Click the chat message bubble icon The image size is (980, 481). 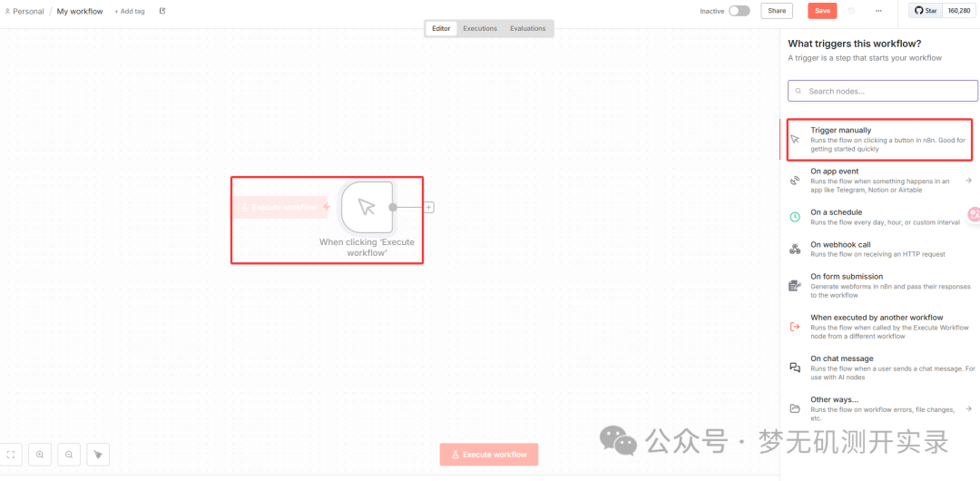click(795, 368)
